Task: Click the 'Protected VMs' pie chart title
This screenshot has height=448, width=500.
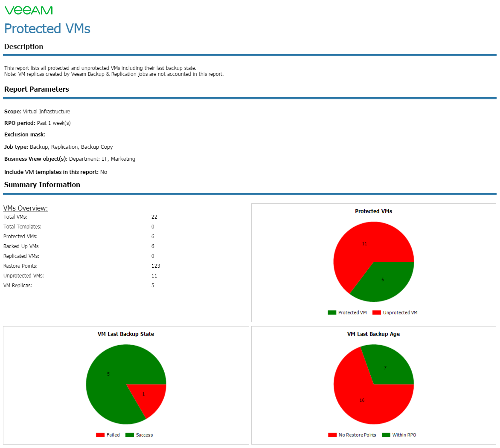Action: (373, 211)
